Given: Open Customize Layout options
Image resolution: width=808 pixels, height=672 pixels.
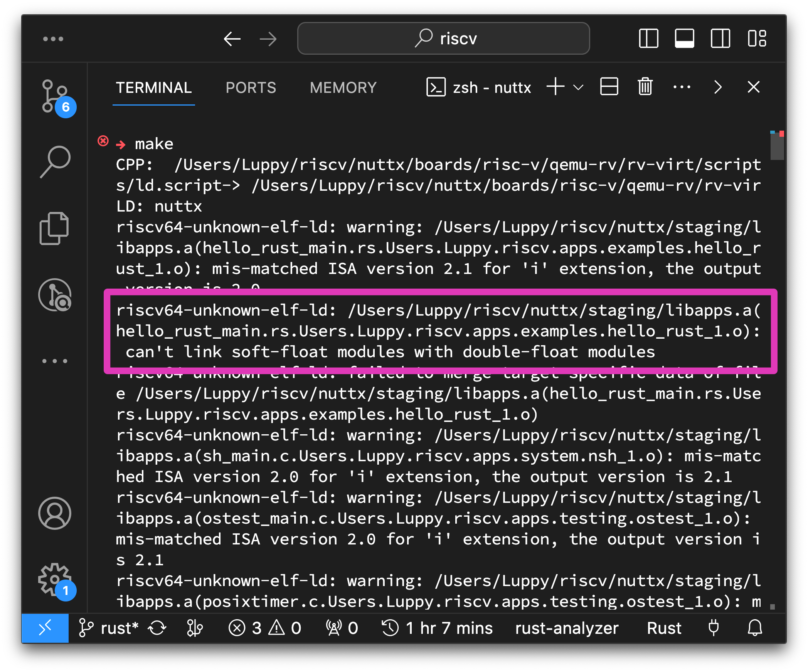Looking at the screenshot, I should (757, 39).
